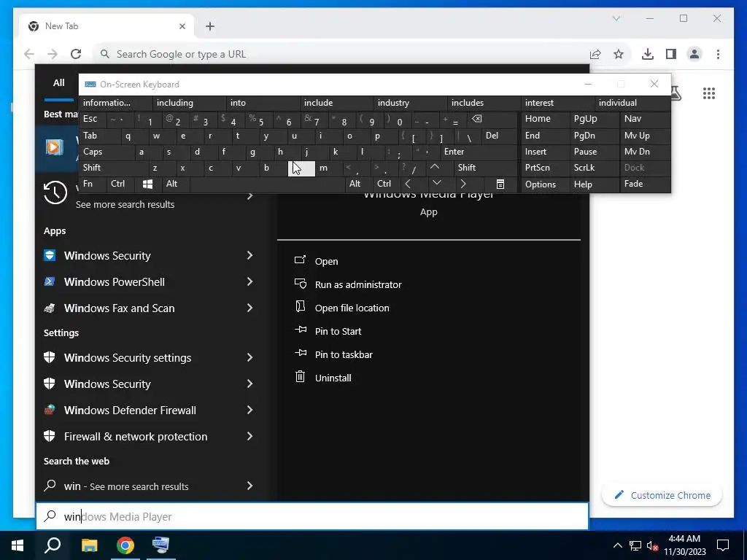Toggle the Insert key
The height and width of the screenshot is (560, 747).
[545, 152]
